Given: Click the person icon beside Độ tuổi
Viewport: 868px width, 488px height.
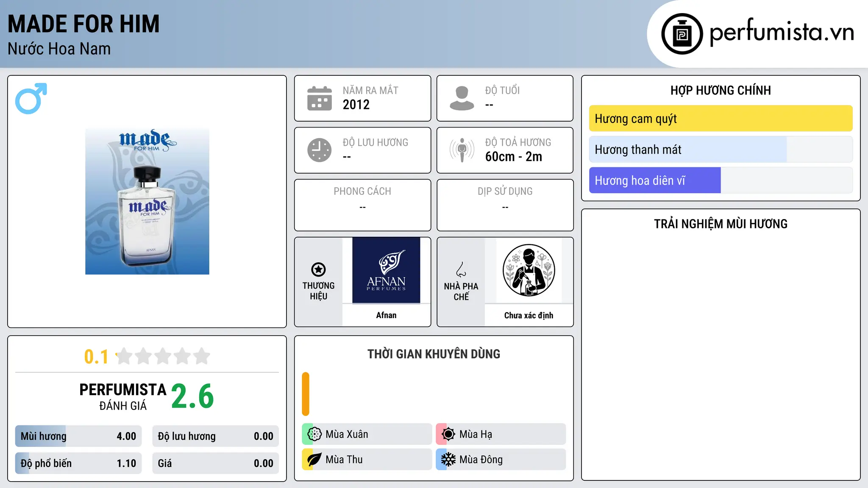Looking at the screenshot, I should pos(462,98).
